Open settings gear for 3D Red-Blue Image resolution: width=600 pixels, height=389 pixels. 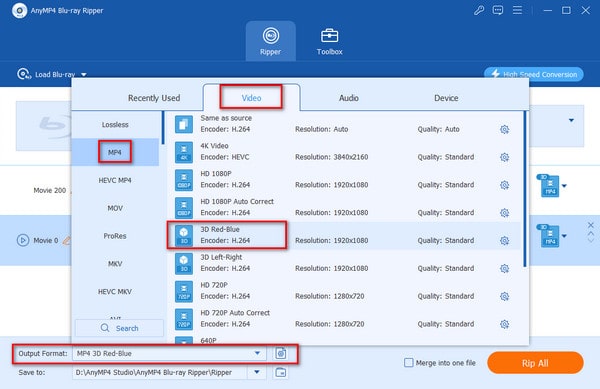pyautogui.click(x=504, y=241)
